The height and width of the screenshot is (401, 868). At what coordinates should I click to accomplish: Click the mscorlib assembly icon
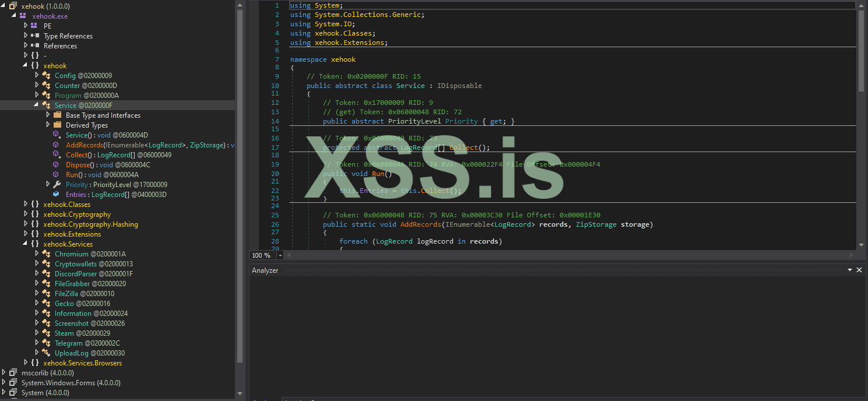[13, 373]
